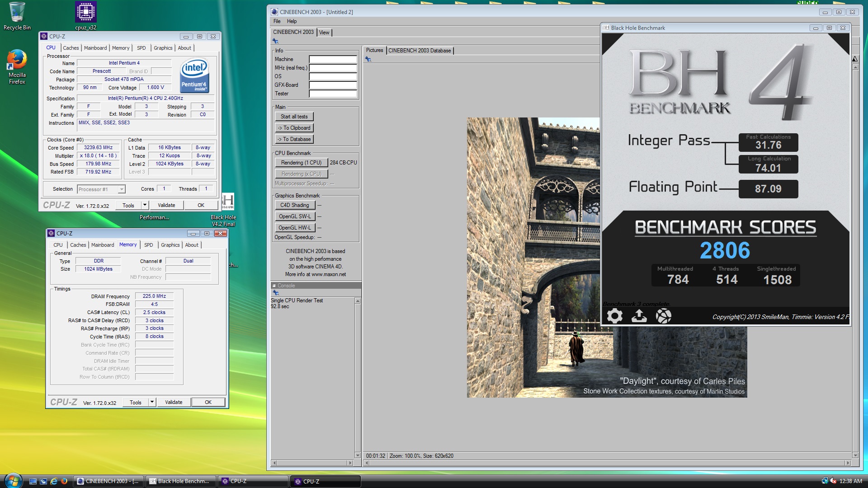The image size is (868, 488).
Task: Switch to Black Hole Benchmark taskbar button
Action: pos(180,481)
